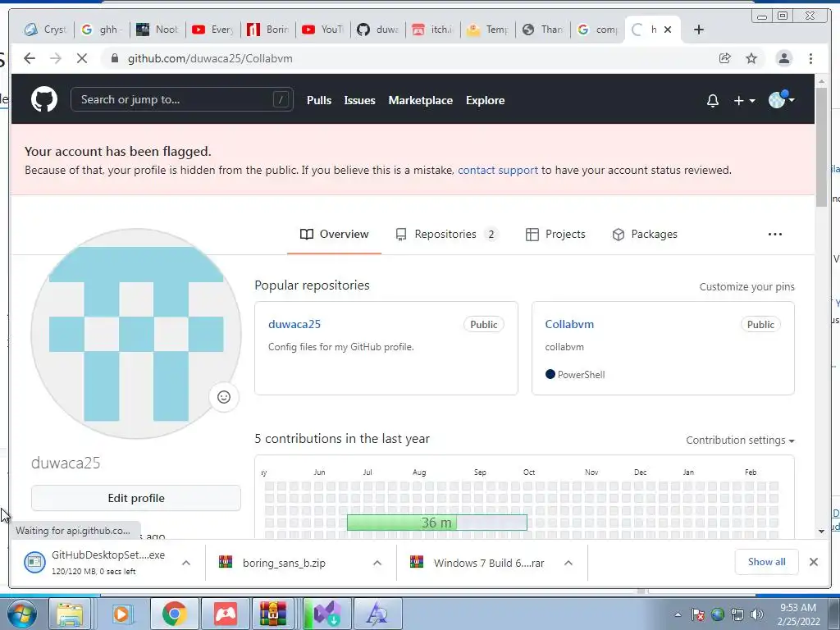Open Chrome profile icon
The height and width of the screenshot is (630, 840).
783,58
